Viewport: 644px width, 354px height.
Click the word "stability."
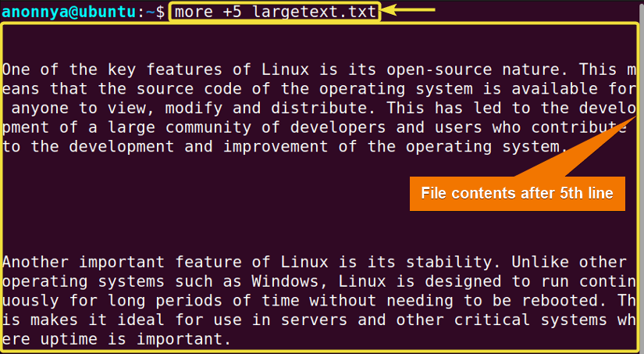454,263
